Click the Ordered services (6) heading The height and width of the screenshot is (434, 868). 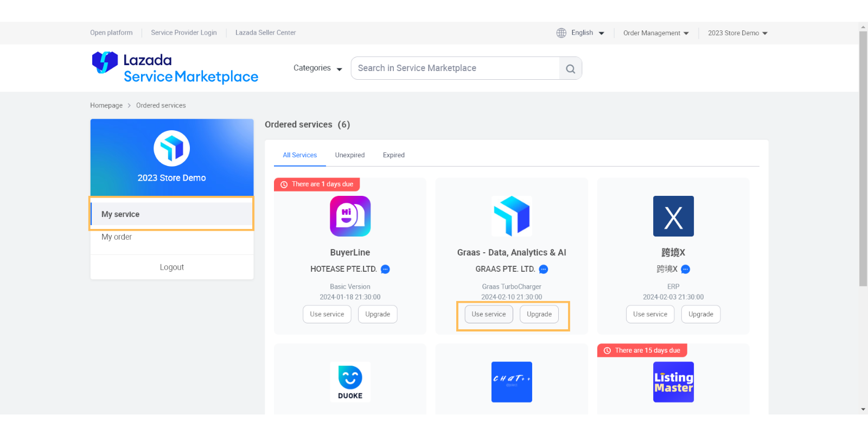point(308,125)
